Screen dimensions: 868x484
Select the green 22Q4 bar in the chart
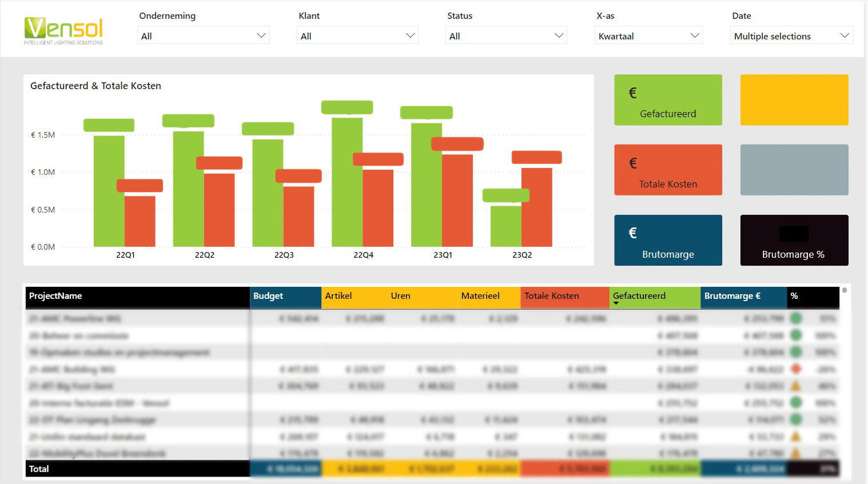coord(348,171)
